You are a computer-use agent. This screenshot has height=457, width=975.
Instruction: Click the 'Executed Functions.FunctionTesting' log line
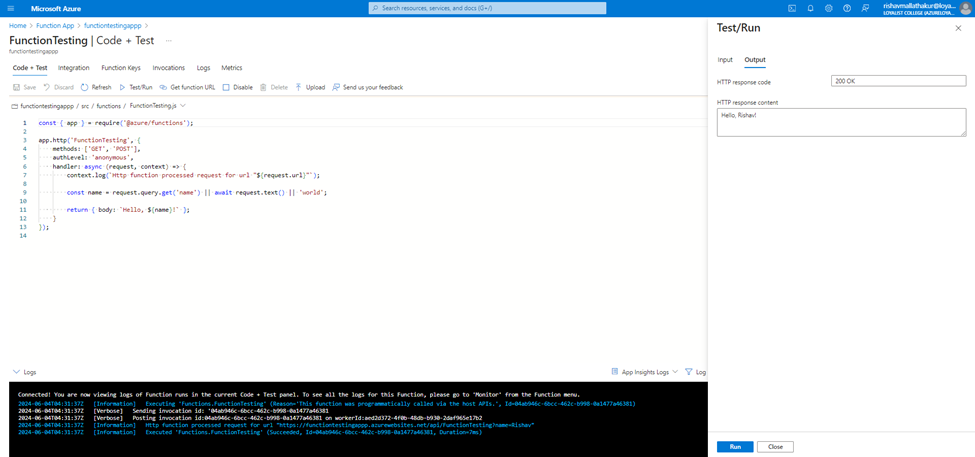pos(250,432)
